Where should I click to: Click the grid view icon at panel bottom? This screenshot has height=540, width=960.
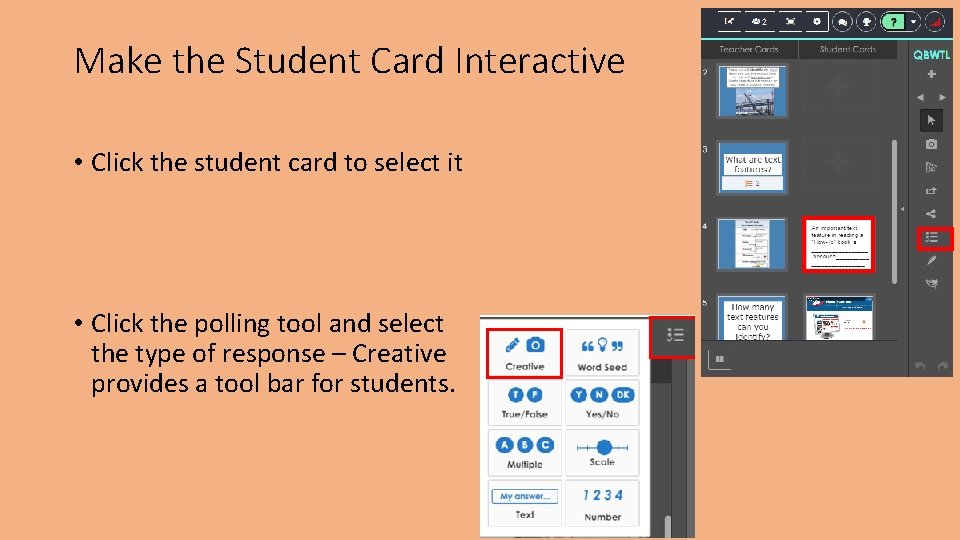click(x=719, y=359)
